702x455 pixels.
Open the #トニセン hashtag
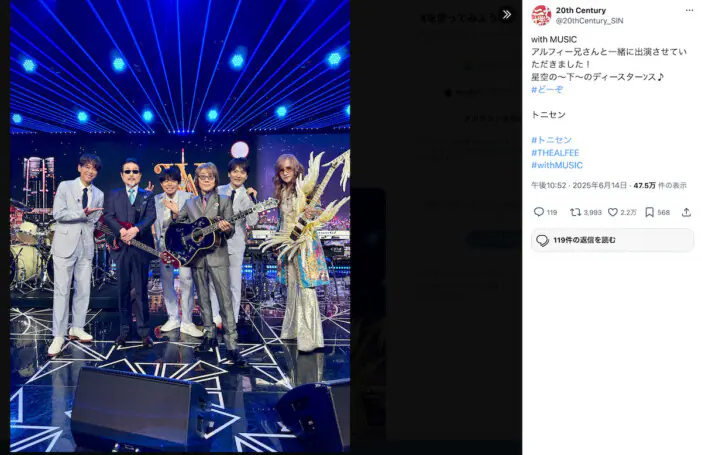(551, 140)
